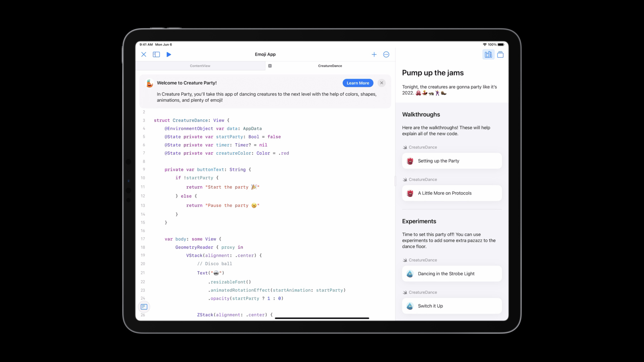This screenshot has width=644, height=362.
Task: Click the // Disco ball comment
Action: tap(214, 264)
